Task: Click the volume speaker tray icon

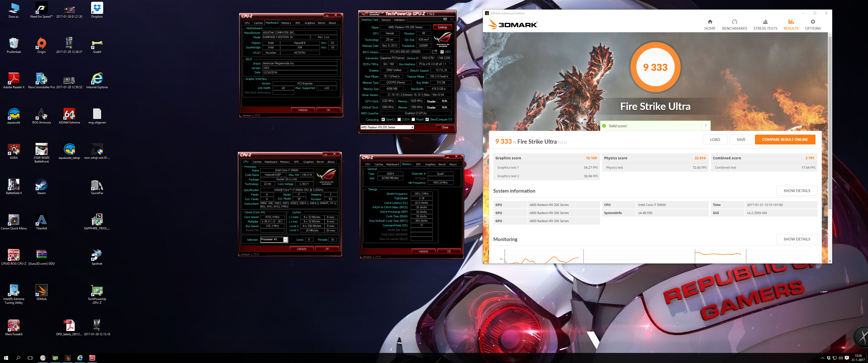Action: tap(840, 358)
